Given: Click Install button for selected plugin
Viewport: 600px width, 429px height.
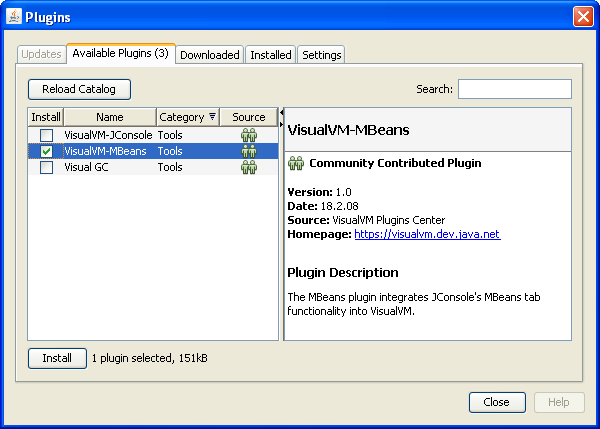Looking at the screenshot, I should click(x=57, y=358).
